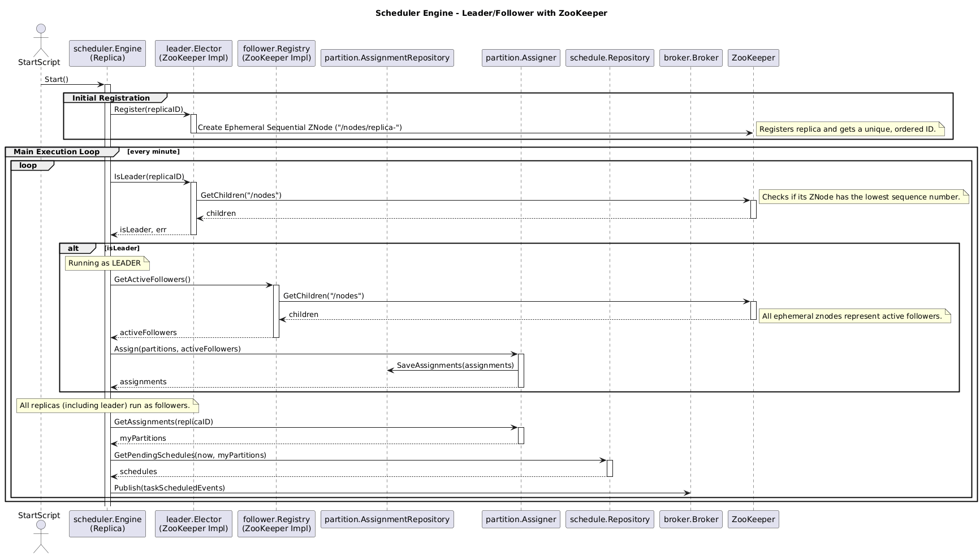
Task: Select the partition.Assigner participant header
Action: click(x=520, y=57)
